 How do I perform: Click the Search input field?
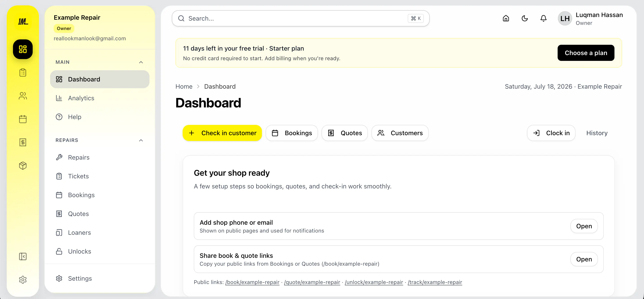click(x=301, y=18)
